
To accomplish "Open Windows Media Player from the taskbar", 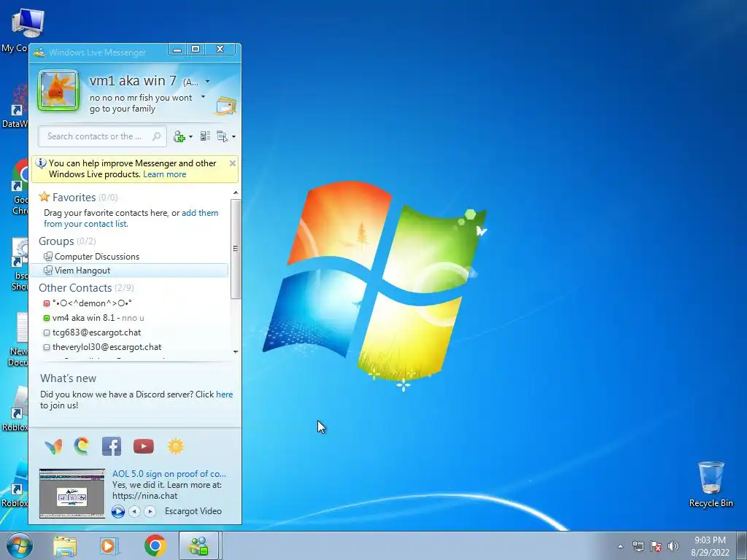I will pos(109,546).
